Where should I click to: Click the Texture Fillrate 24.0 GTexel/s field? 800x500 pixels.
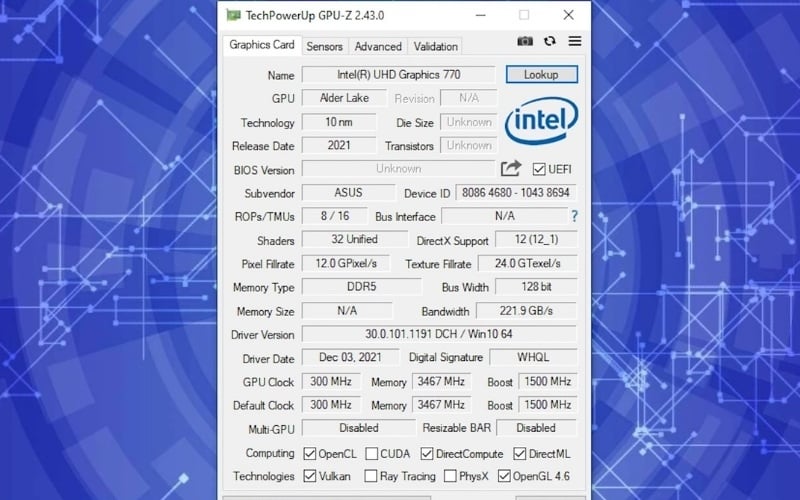[528, 263]
